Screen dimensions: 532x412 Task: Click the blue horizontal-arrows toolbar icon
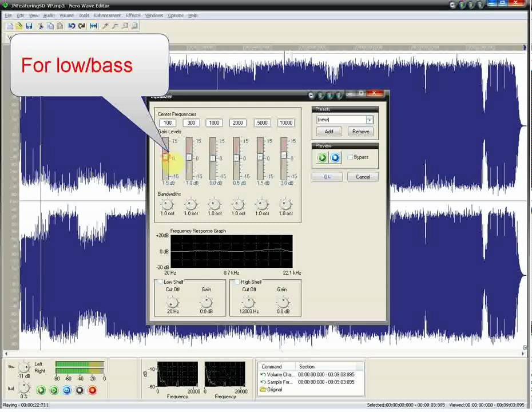[x=93, y=26]
